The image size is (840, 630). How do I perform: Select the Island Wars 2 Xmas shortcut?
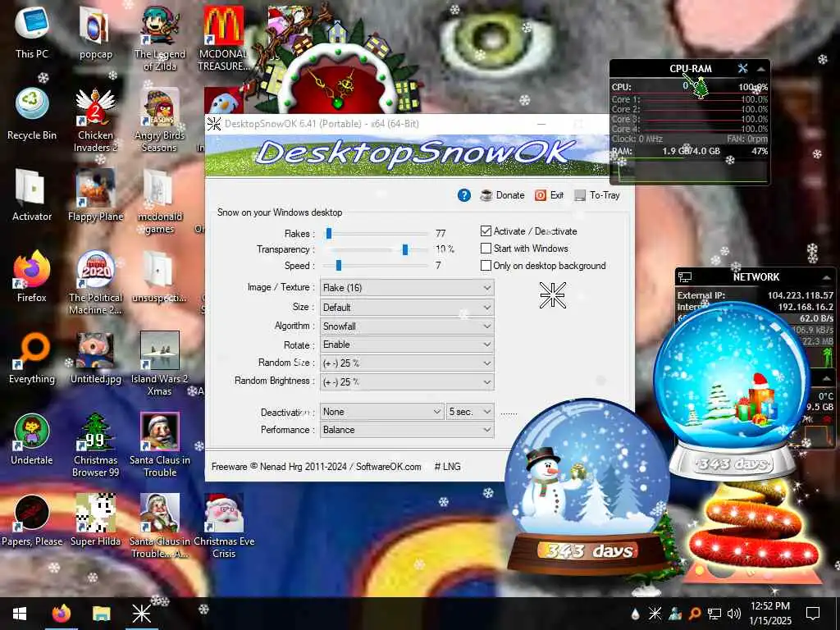coord(160,364)
